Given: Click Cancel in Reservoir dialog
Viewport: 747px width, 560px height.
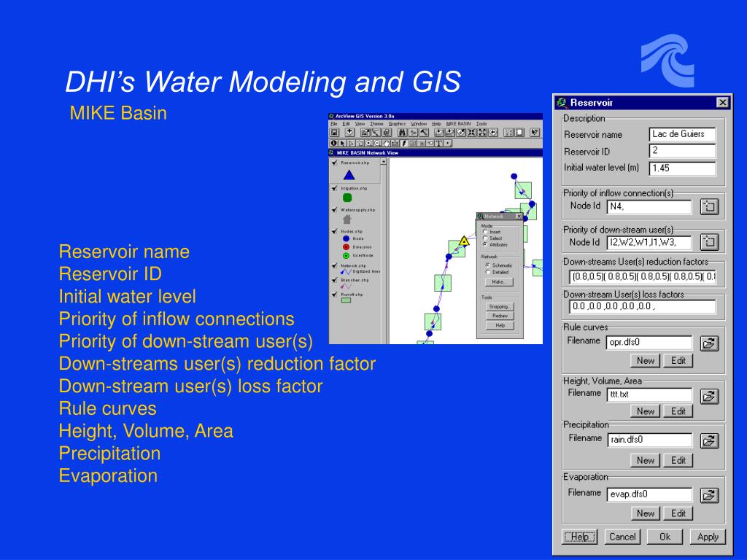Looking at the screenshot, I should (x=622, y=537).
